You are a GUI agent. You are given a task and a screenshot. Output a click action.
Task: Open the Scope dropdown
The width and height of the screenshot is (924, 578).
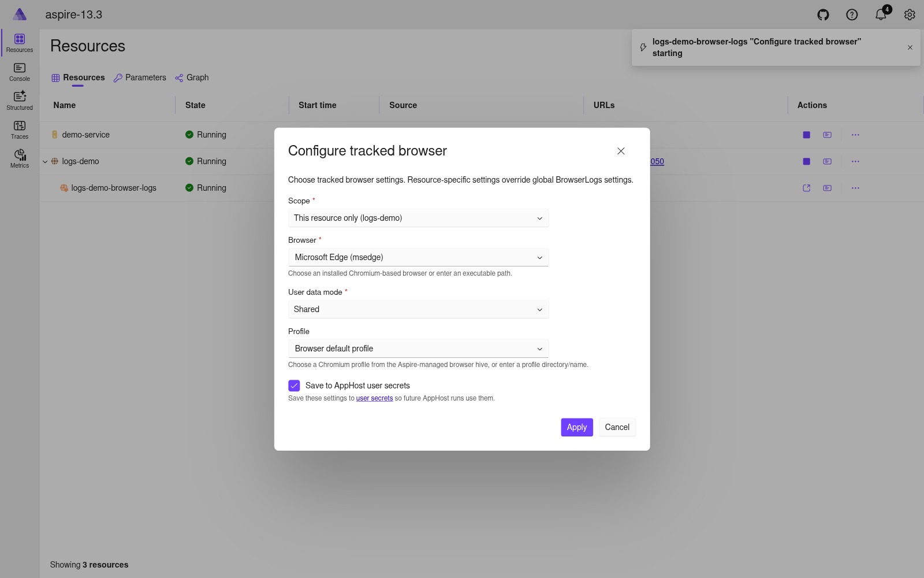[418, 218]
